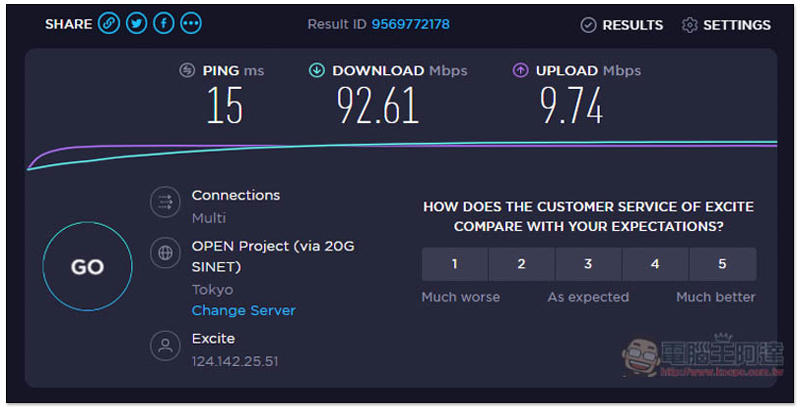Click the Connections multi icon
The width and height of the screenshot is (800, 408).
coord(163,203)
